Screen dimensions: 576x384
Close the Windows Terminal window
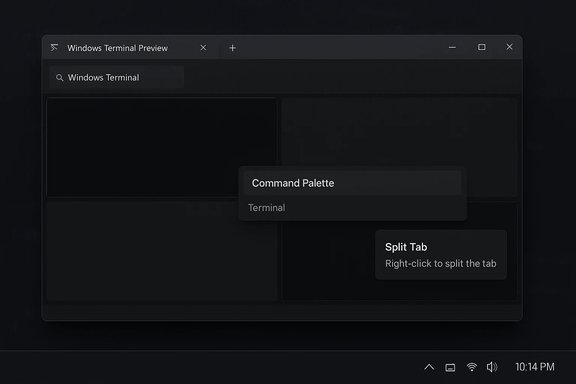(509, 47)
